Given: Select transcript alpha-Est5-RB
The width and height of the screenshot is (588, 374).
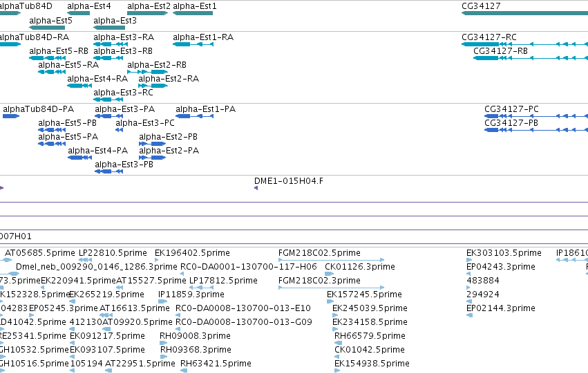Looking at the screenshot, I should [x=47, y=58].
